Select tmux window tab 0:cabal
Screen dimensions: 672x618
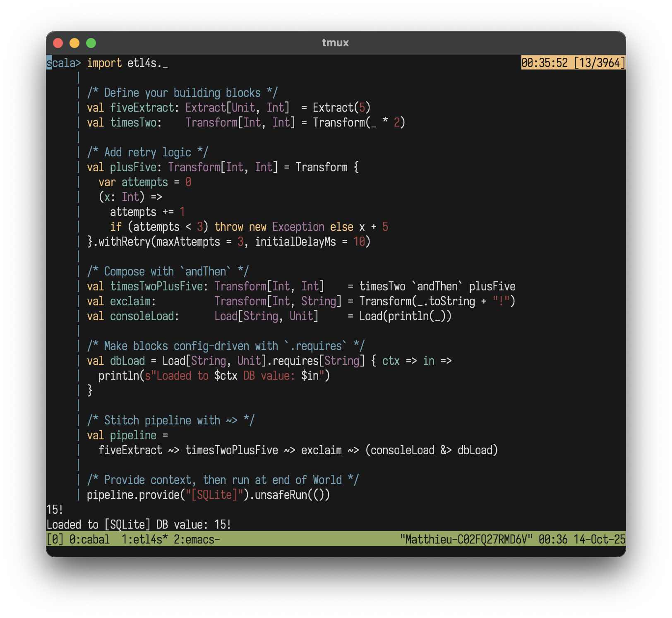tap(89, 539)
